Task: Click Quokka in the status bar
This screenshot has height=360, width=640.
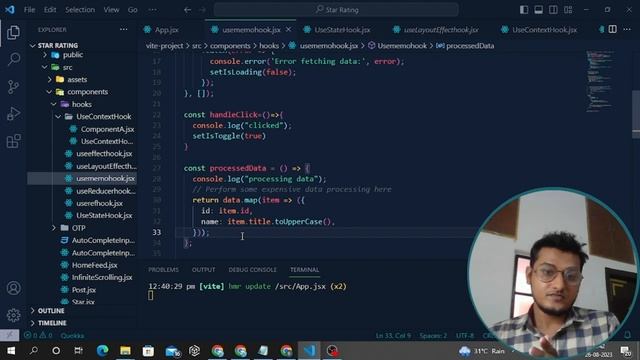Action: 72,336
